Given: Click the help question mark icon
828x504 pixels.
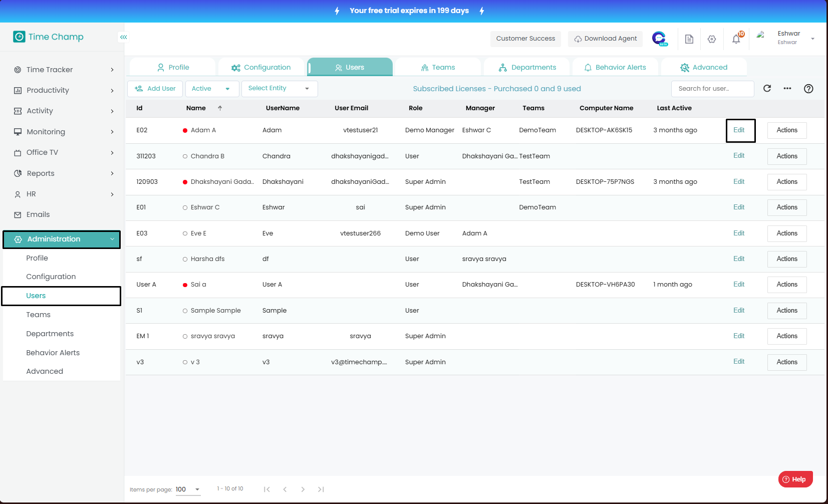Looking at the screenshot, I should pos(808,89).
